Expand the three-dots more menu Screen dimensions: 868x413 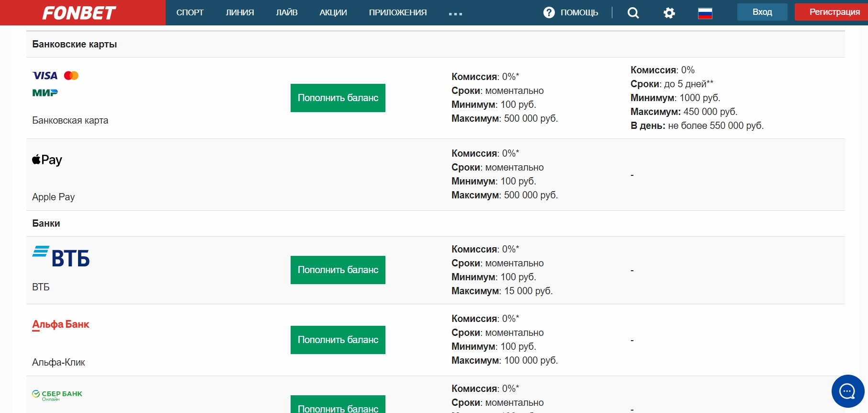(455, 14)
